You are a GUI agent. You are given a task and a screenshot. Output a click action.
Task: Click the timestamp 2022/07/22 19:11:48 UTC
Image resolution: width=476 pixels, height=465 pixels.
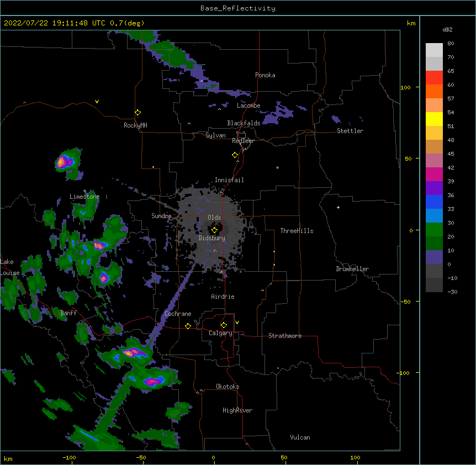(55, 23)
